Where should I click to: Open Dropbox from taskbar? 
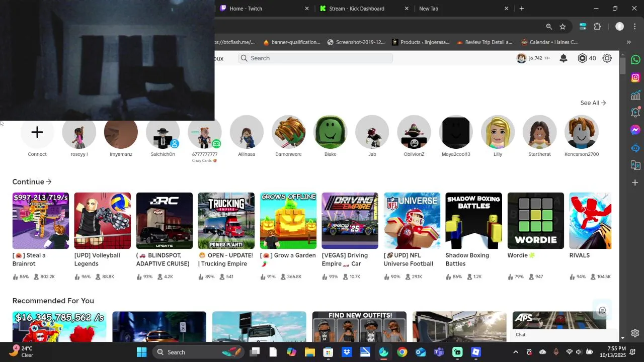tap(347, 352)
